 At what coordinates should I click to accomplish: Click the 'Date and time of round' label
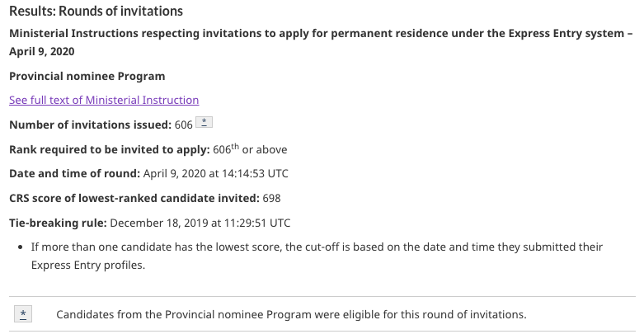tap(73, 173)
